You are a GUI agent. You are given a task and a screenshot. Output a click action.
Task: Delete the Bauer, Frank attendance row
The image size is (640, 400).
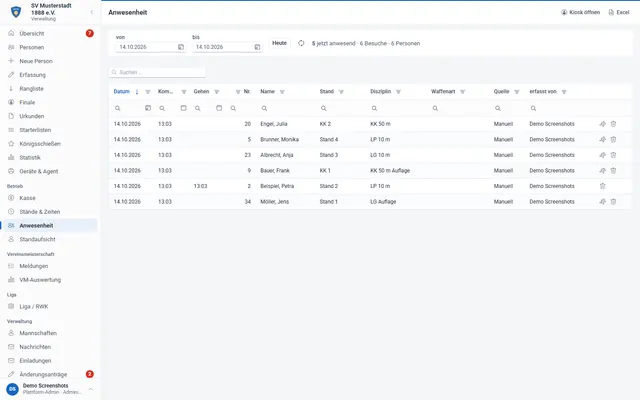[613, 171]
